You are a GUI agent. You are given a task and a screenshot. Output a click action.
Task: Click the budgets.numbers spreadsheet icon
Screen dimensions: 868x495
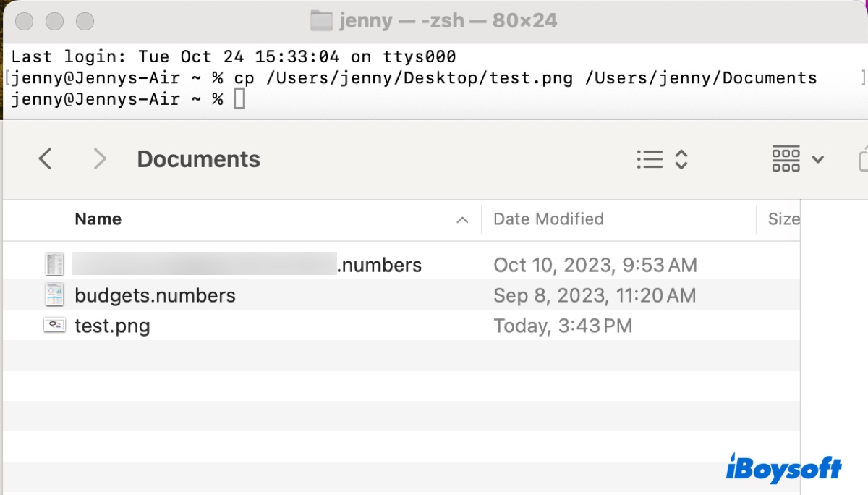tap(54, 295)
